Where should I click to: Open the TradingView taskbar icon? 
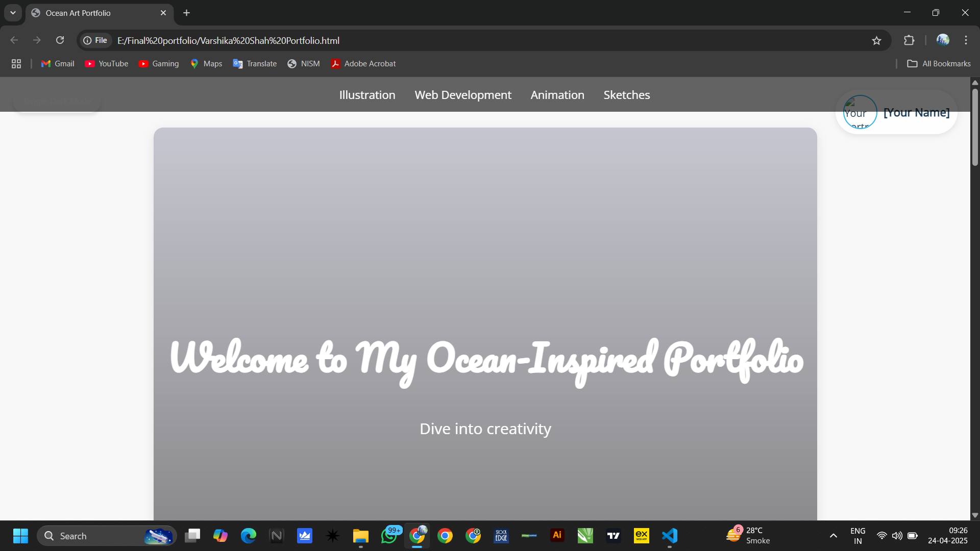point(614,536)
